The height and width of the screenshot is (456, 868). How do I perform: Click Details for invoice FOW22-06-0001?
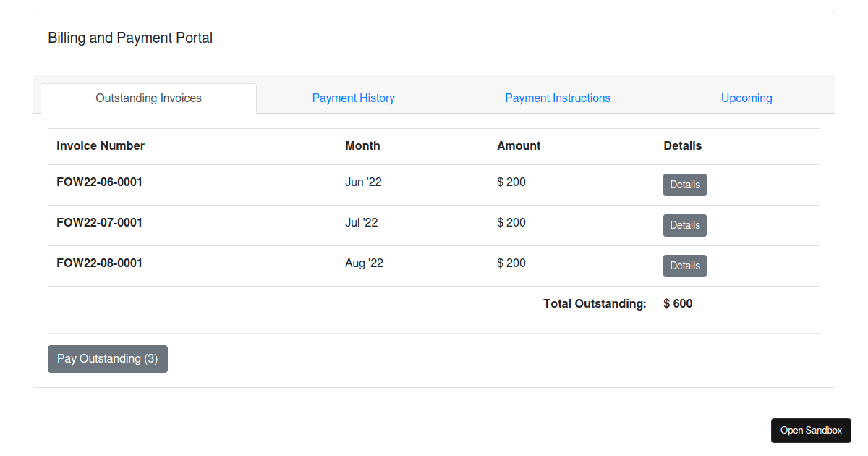click(x=684, y=185)
